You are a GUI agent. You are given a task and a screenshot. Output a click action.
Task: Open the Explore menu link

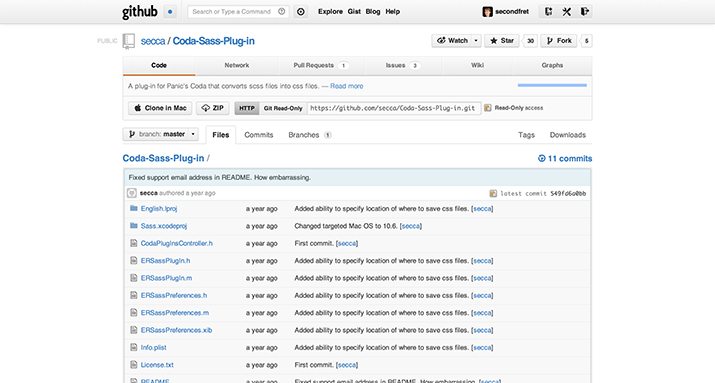[x=330, y=12]
